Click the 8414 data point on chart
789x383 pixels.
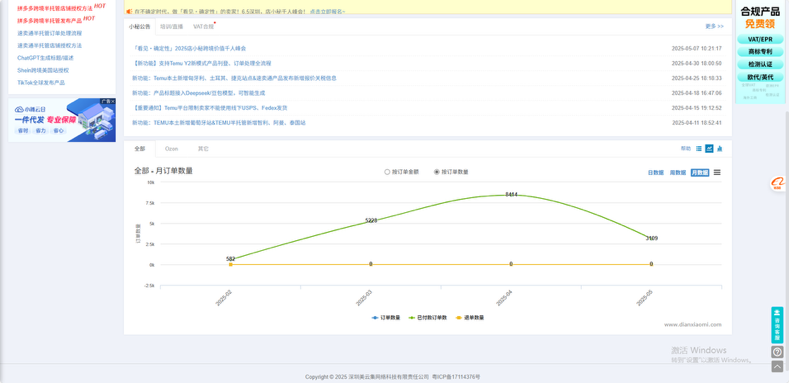tap(511, 195)
